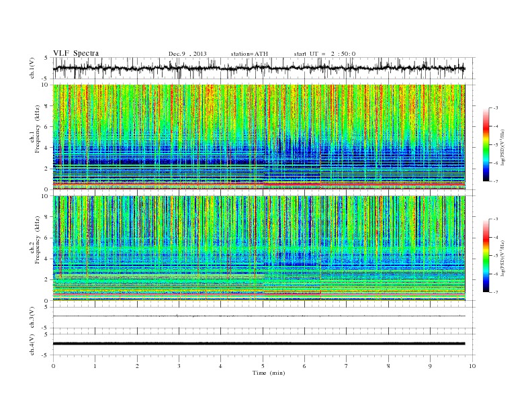Screen dimensions: 532x411
Task: Click the "ch.4(V)" axis label
Action: pos(32,345)
